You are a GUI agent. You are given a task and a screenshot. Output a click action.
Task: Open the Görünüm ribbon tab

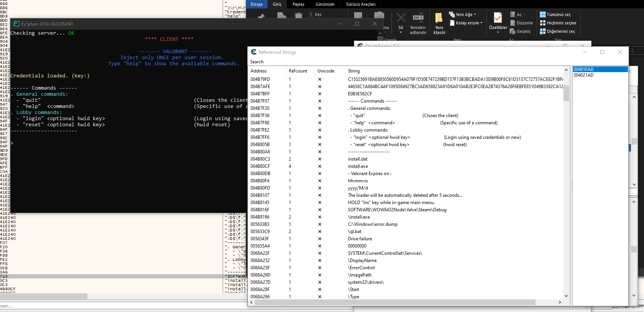coord(325,4)
